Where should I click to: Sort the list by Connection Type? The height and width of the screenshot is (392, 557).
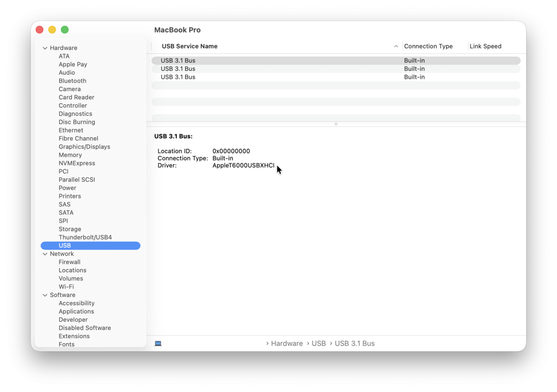[428, 46]
